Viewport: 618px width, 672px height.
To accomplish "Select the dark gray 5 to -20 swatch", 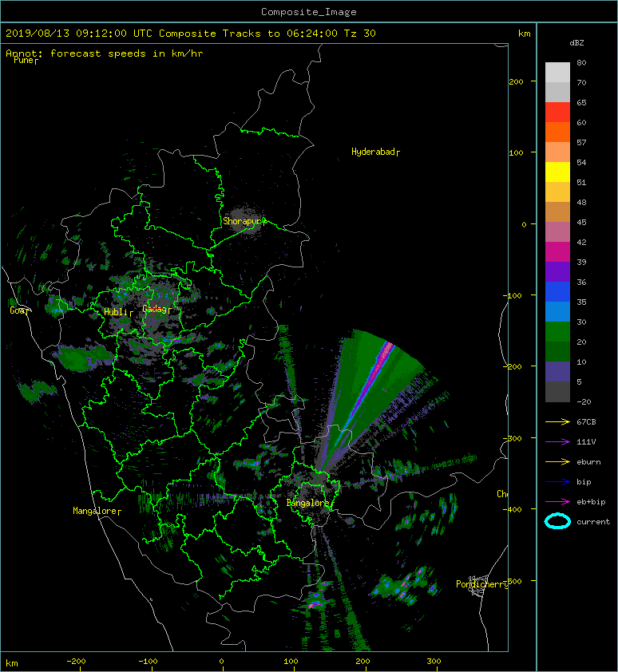I will (557, 391).
